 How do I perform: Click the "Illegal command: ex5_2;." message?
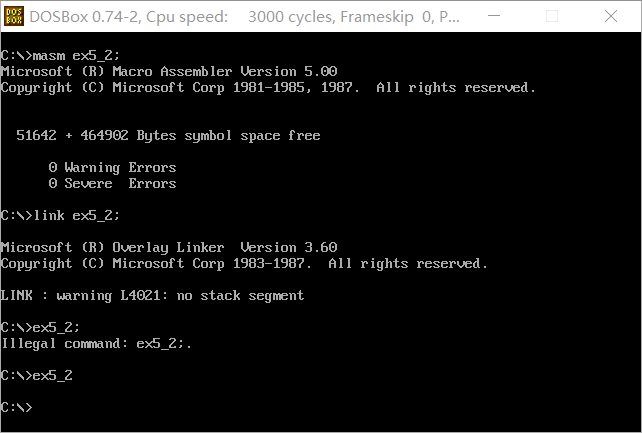pos(96,344)
